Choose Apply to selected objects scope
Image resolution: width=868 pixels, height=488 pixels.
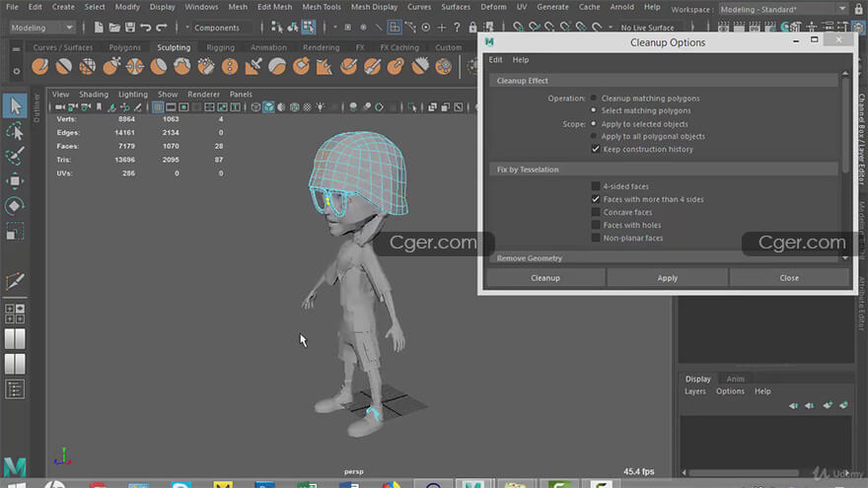click(x=594, y=124)
